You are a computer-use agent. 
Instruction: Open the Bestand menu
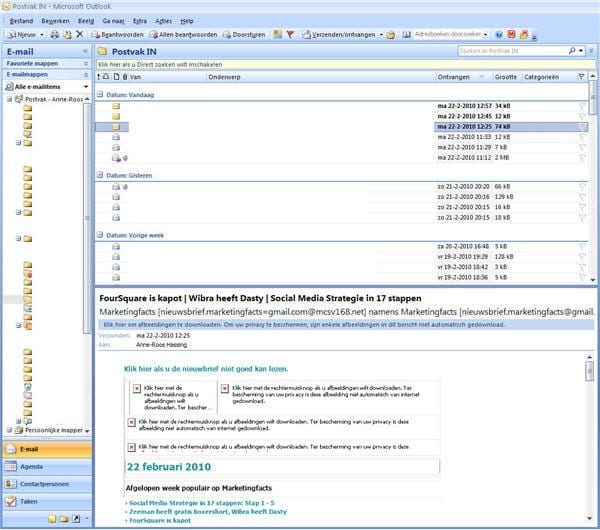(x=21, y=21)
